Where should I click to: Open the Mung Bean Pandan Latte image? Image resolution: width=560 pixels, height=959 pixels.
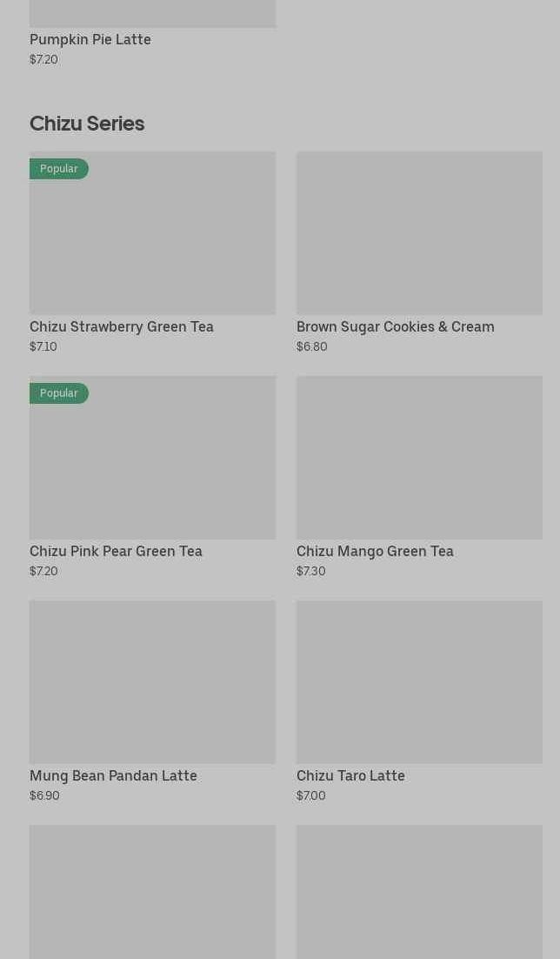click(x=152, y=682)
